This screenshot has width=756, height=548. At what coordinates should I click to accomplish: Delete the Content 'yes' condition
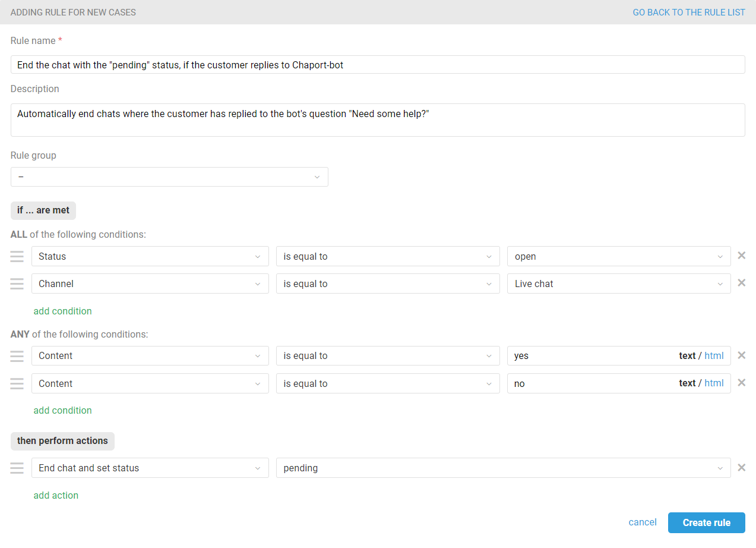point(741,355)
